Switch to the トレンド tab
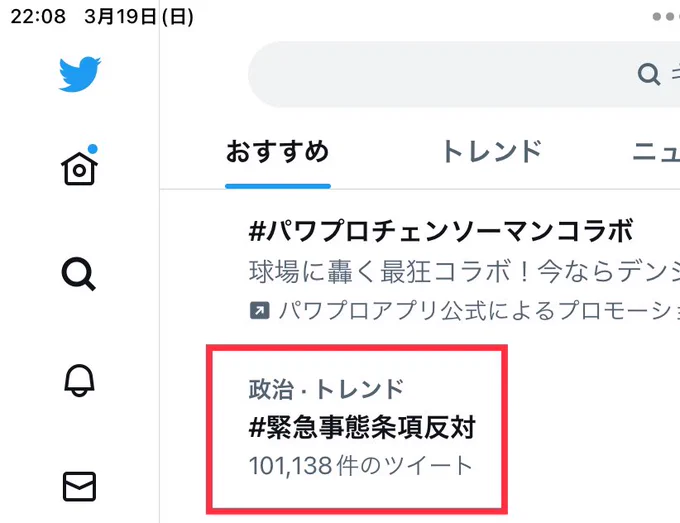The height and width of the screenshot is (523, 680). pyautogui.click(x=492, y=151)
